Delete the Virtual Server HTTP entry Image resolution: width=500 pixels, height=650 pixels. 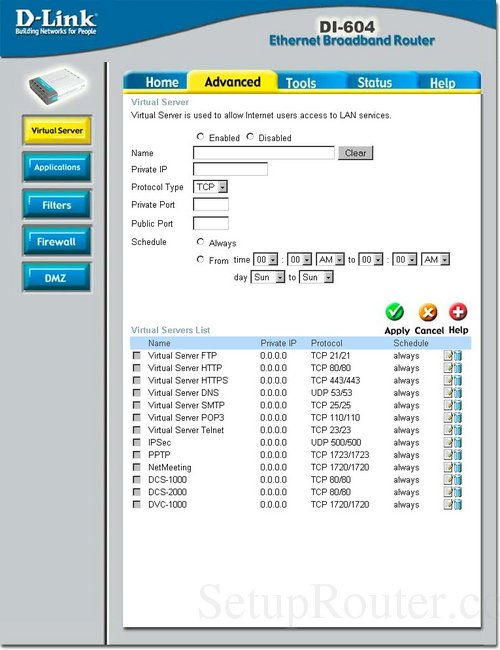457,368
